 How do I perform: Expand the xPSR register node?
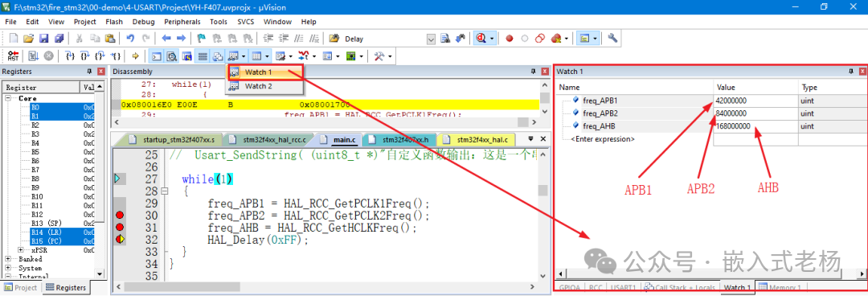pos(21,250)
